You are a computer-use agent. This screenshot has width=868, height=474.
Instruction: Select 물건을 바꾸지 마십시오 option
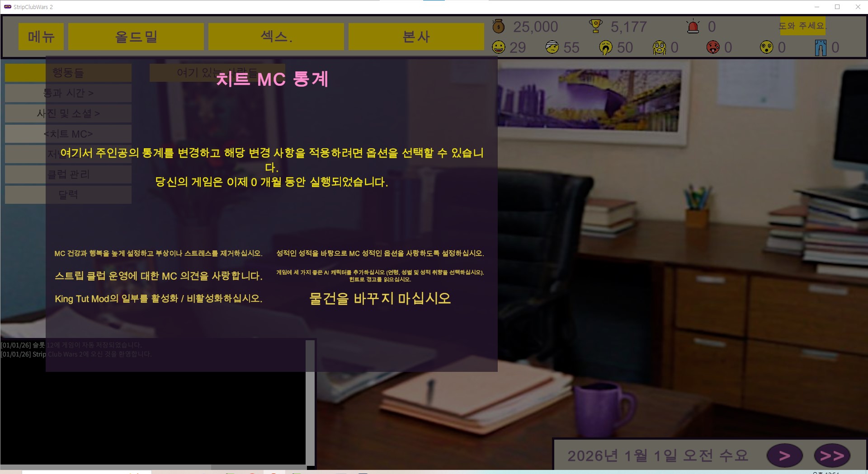tap(380, 299)
